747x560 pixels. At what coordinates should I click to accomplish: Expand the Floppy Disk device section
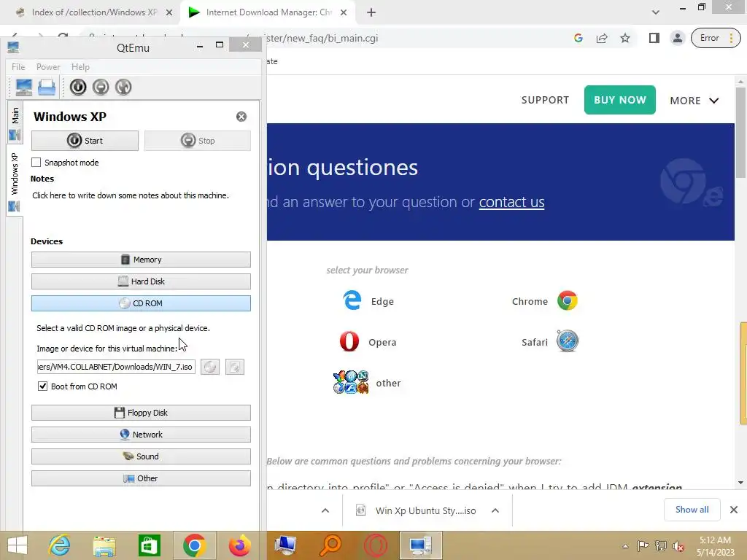coord(141,413)
